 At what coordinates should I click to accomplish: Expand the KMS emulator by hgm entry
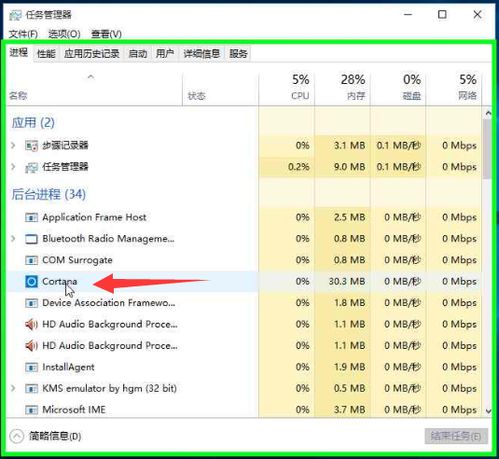pyautogui.click(x=13, y=388)
